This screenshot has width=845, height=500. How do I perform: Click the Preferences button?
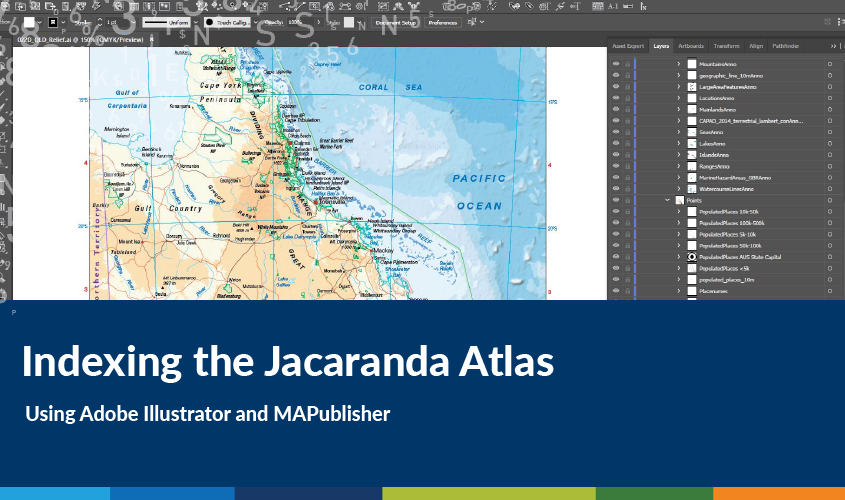442,23
